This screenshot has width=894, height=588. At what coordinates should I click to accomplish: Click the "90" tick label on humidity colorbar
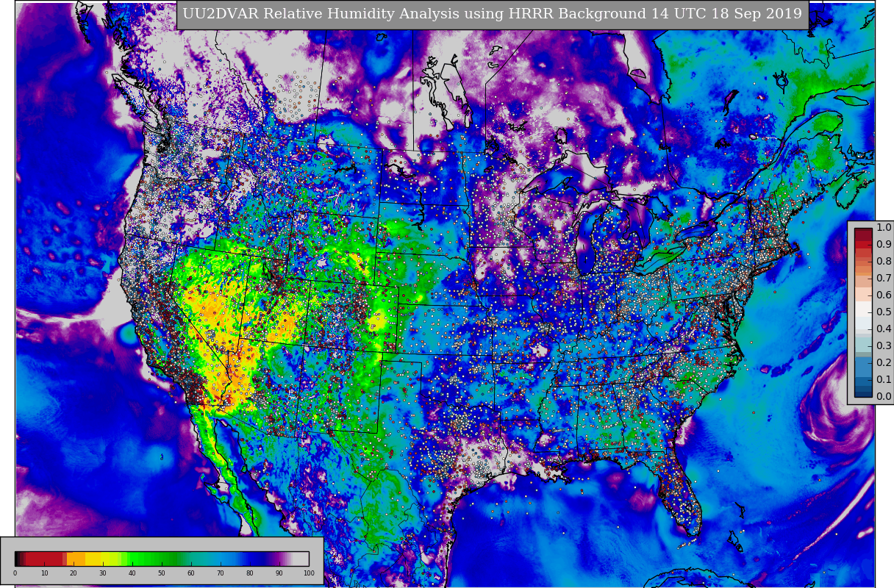tap(279, 573)
